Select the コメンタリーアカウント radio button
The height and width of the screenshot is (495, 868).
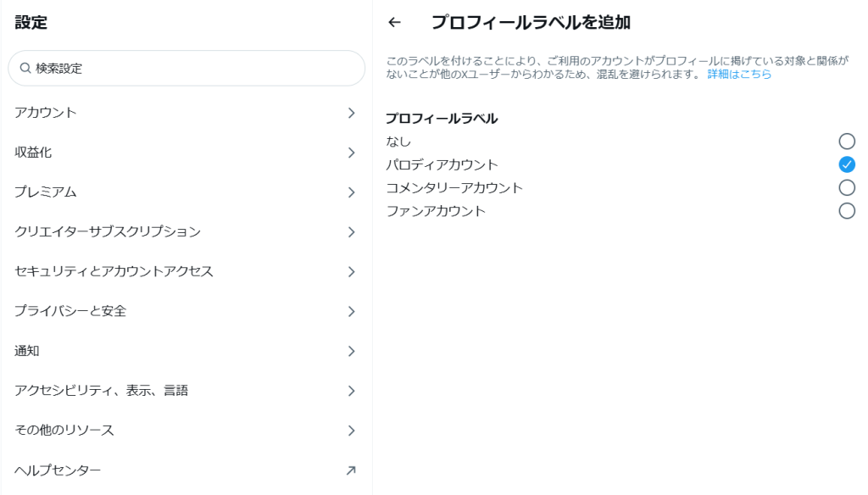[847, 187]
